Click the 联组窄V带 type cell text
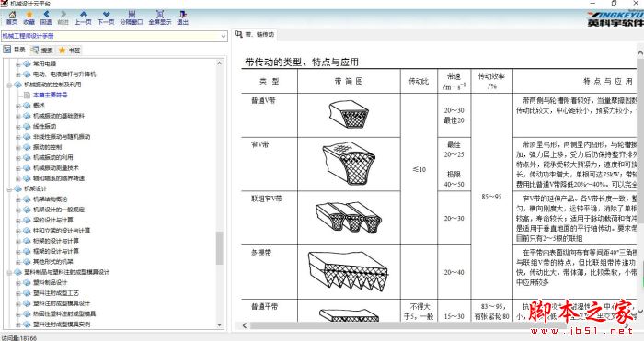 click(x=267, y=199)
